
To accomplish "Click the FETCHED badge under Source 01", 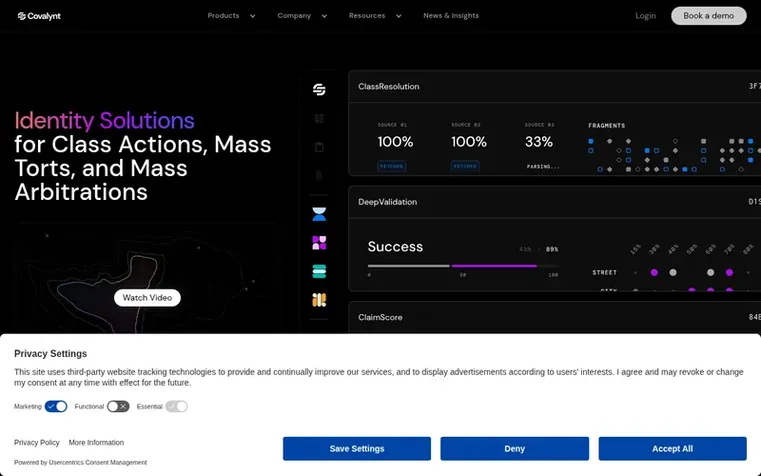I will [392, 166].
